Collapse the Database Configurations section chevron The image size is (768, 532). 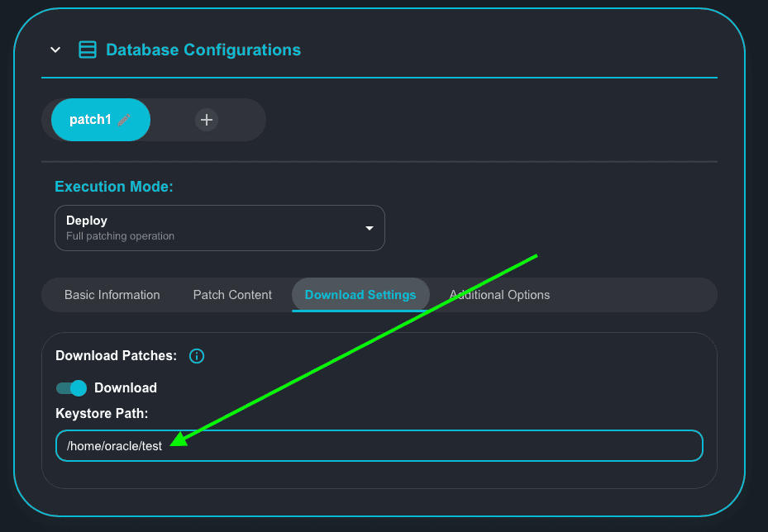click(55, 50)
